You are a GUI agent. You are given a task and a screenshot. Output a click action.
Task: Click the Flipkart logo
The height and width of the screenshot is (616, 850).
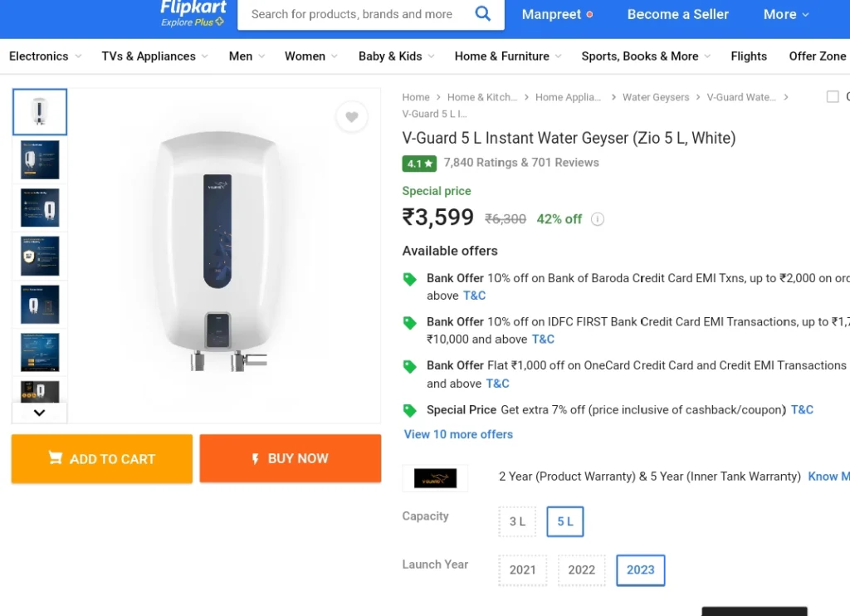click(193, 7)
